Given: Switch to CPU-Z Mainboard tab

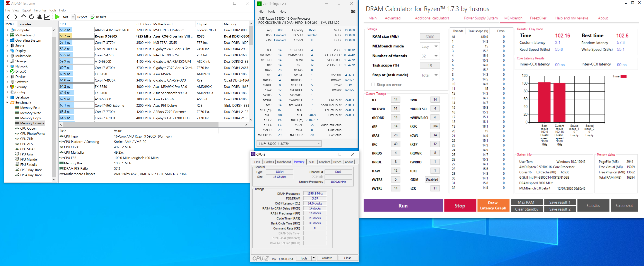Looking at the screenshot, I should 284,162.
